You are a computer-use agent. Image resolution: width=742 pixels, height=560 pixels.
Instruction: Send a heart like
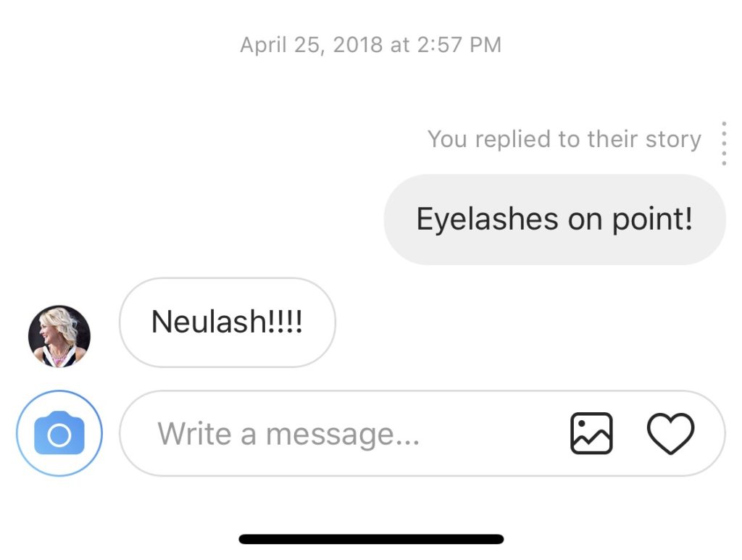(670, 433)
